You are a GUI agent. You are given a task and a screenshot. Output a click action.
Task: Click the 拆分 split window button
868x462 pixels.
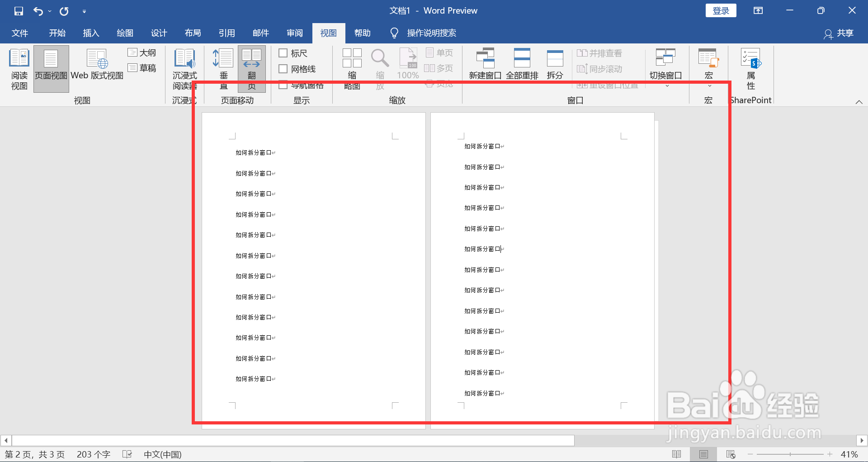[x=555, y=64]
